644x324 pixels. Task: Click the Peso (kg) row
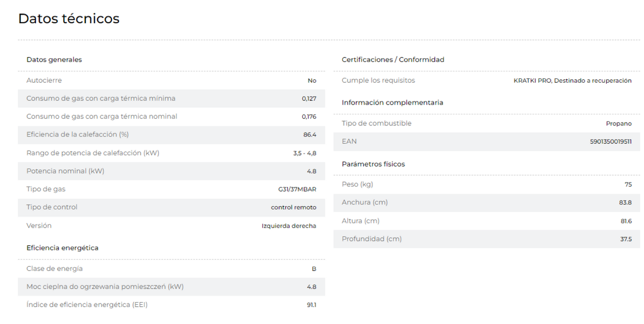pyautogui.click(x=487, y=185)
